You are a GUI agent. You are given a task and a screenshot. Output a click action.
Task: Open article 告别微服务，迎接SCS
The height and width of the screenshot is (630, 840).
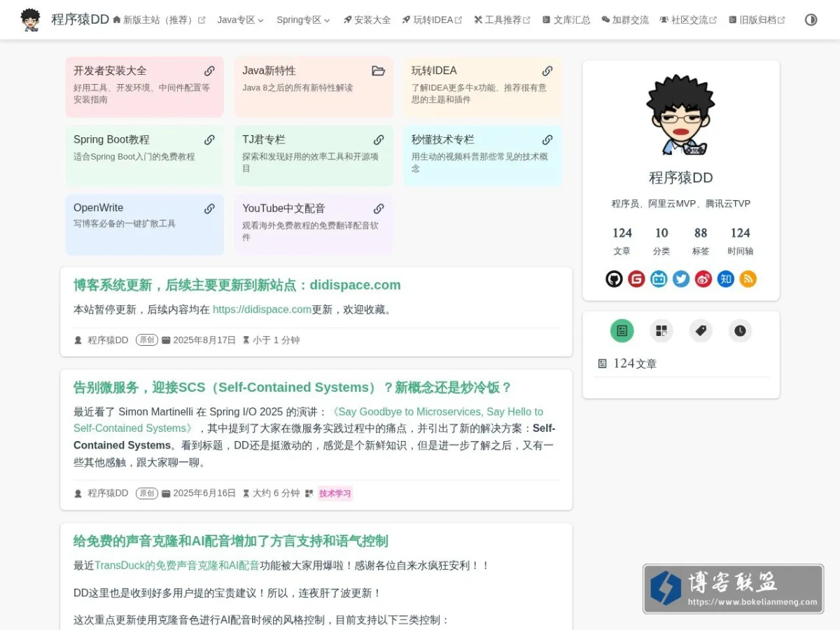[x=293, y=387]
